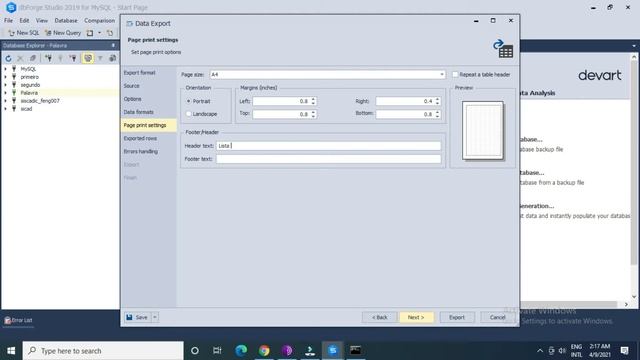Expand the segundo connection node

click(6, 85)
